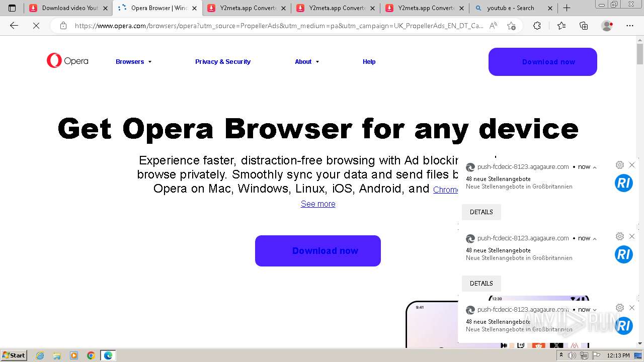
Task: Click the Get Opera Browser for any device heading
Action: pyautogui.click(x=318, y=129)
